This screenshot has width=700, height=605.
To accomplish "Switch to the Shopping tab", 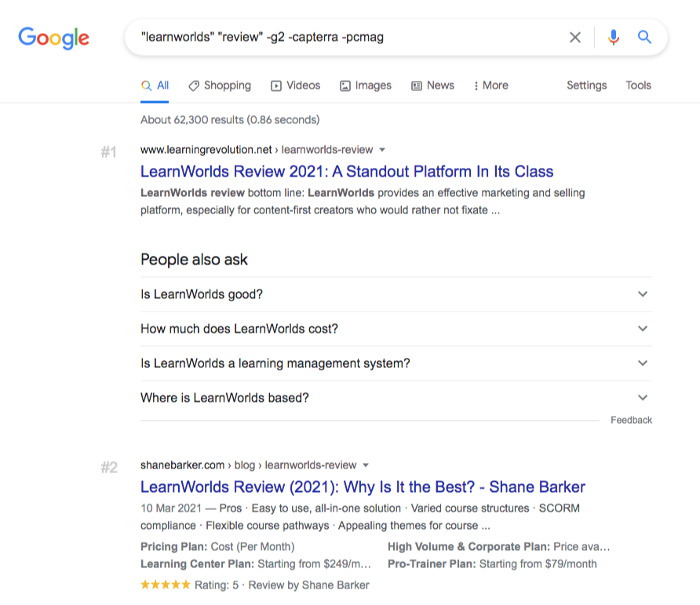I will (x=220, y=86).
